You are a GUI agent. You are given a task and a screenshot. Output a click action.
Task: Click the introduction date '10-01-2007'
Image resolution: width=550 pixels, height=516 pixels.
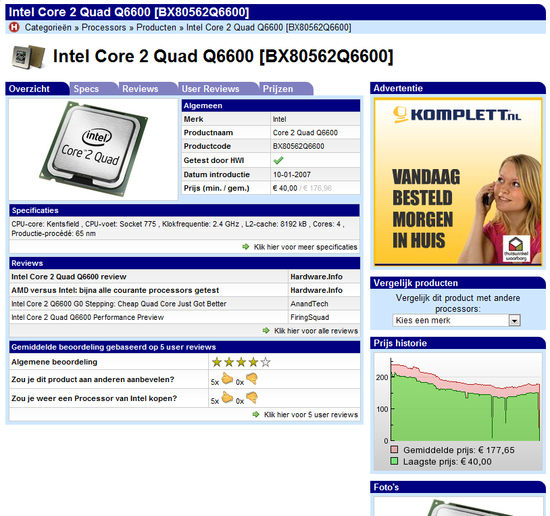pyautogui.click(x=292, y=174)
